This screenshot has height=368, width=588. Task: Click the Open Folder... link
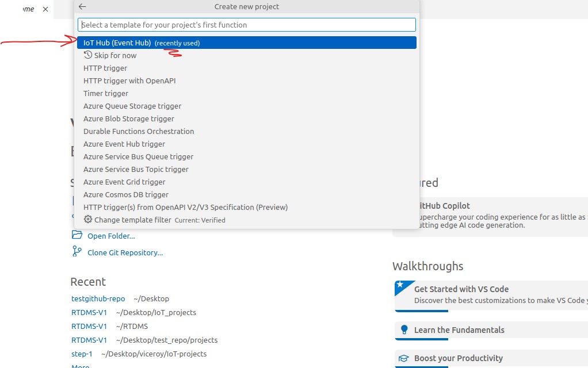point(111,236)
